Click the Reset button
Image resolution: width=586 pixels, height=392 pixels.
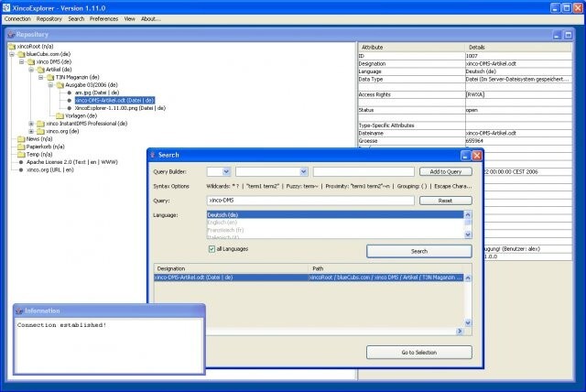point(446,201)
